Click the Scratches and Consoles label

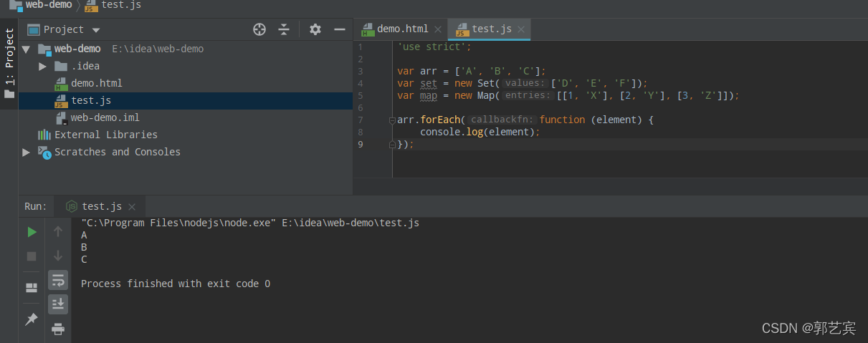click(x=118, y=152)
